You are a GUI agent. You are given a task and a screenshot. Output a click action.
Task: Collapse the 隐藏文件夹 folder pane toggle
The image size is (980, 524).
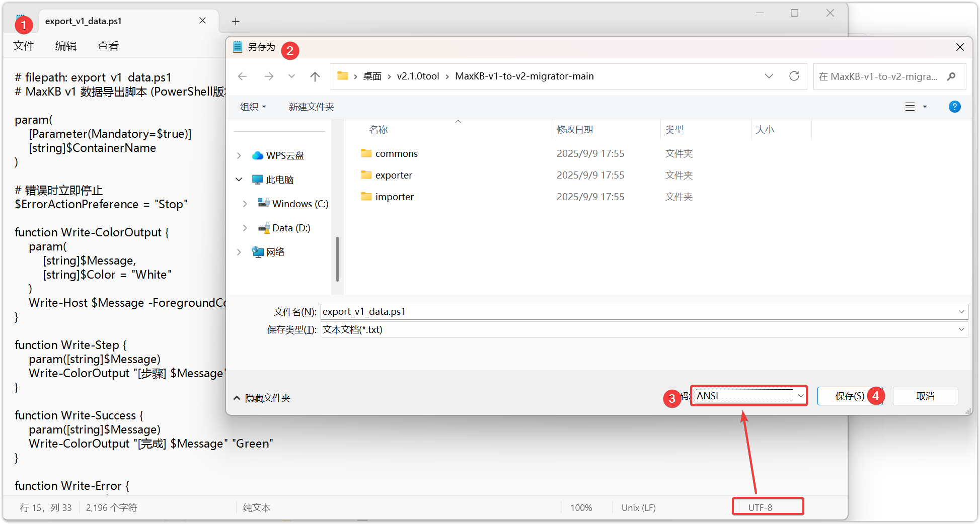coord(262,398)
